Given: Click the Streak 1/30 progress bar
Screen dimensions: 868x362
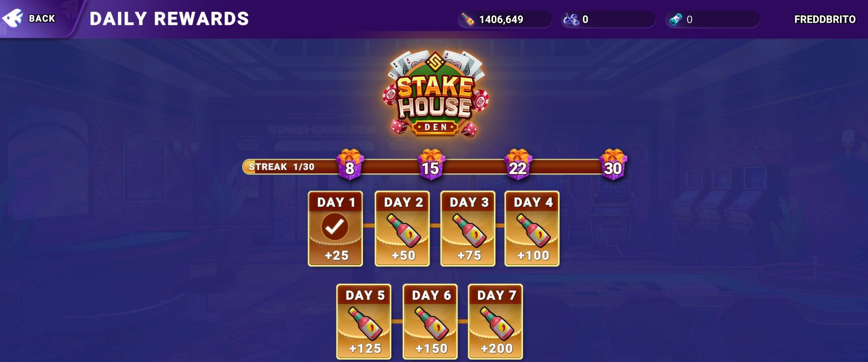Looking at the screenshot, I should click(434, 167).
